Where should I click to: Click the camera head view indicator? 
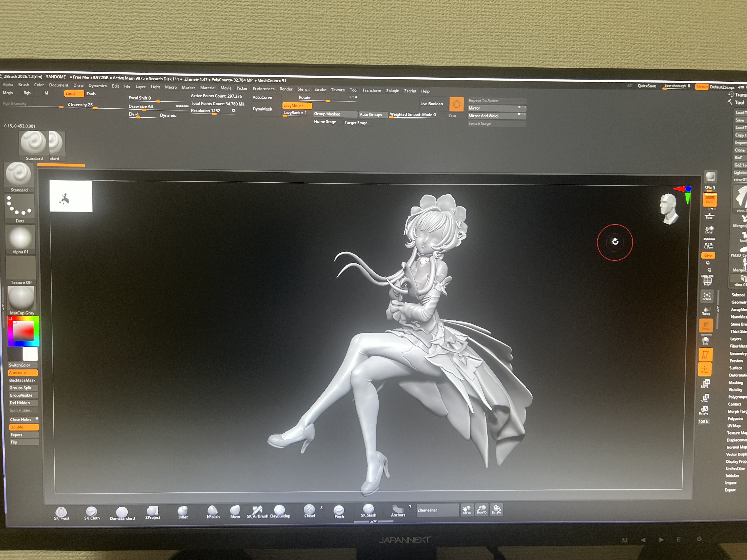pyautogui.click(x=668, y=209)
